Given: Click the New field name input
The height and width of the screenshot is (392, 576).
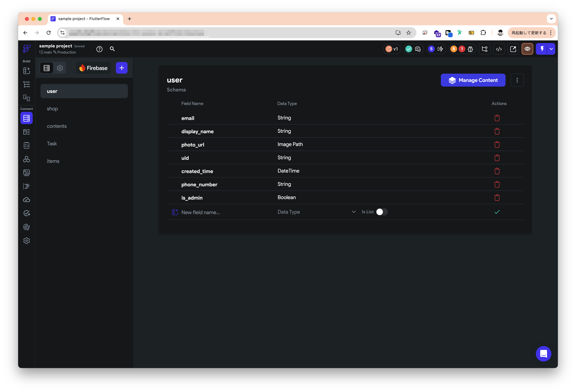Looking at the screenshot, I should point(201,212).
